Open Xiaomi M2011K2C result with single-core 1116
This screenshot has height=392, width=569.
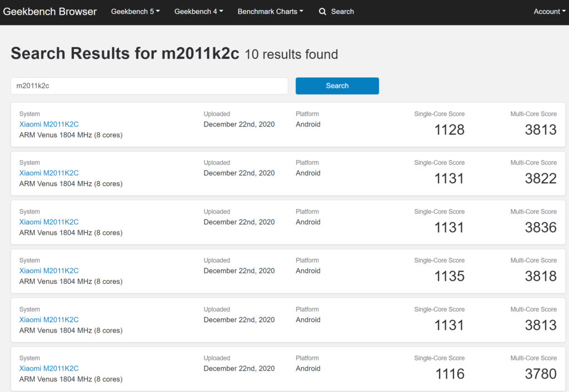49,369
